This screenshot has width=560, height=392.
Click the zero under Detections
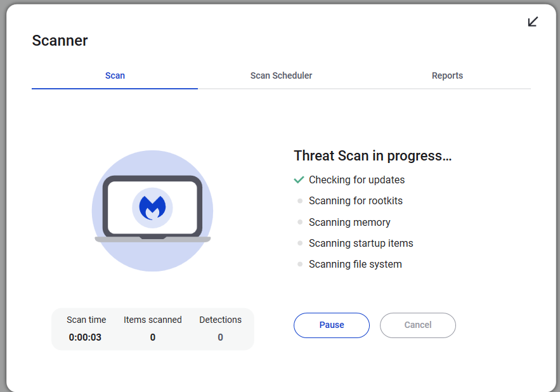tap(220, 337)
